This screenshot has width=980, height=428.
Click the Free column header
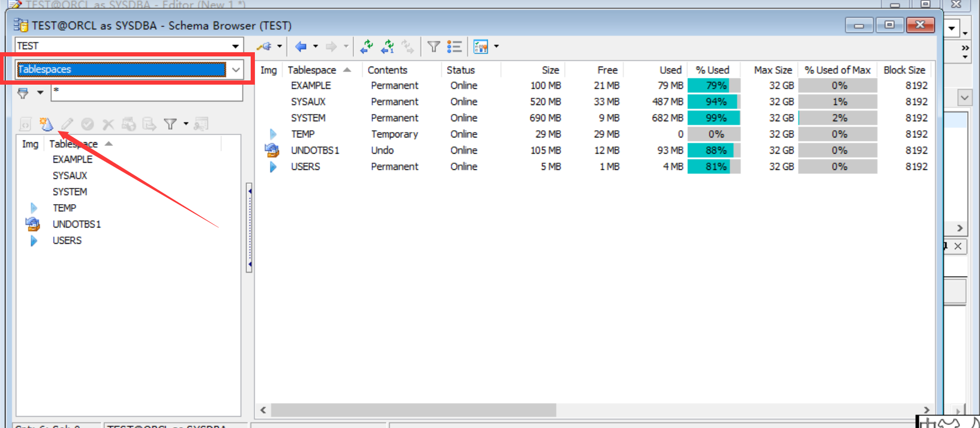(x=607, y=70)
